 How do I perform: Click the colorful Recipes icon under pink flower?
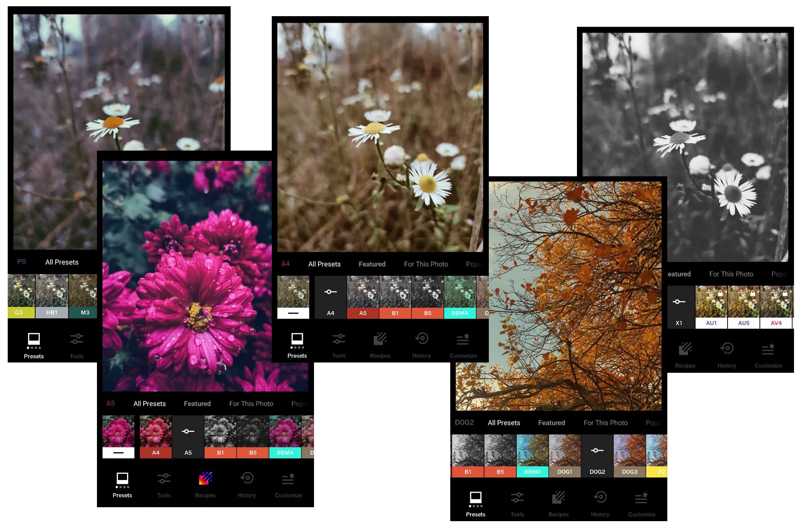coord(205,479)
